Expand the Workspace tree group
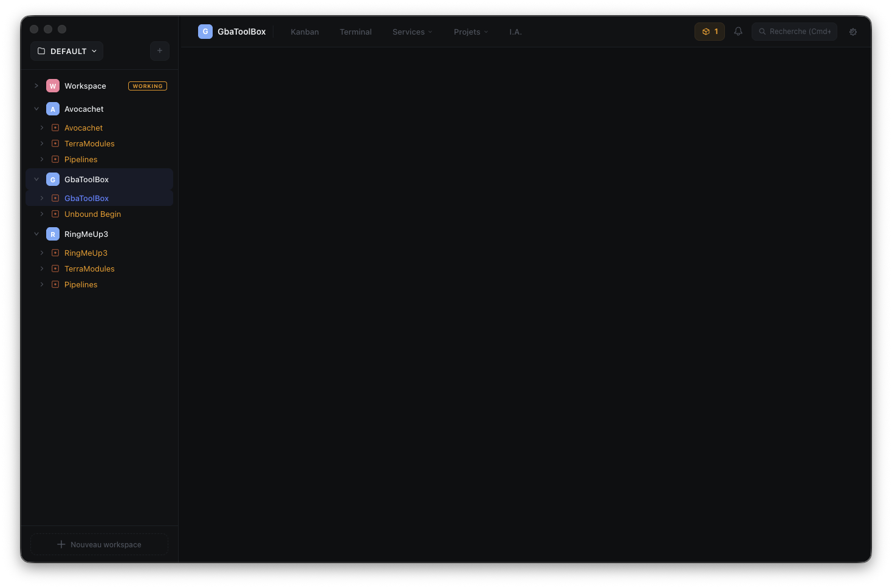The width and height of the screenshot is (892, 588). point(36,86)
